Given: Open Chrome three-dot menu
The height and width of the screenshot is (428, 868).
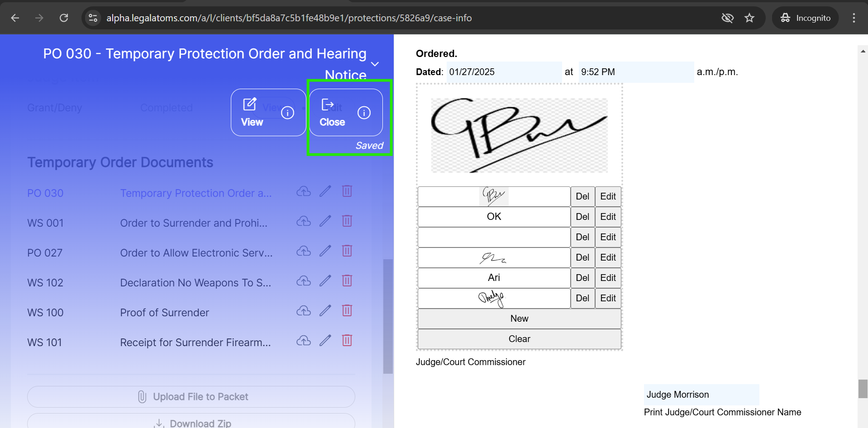Looking at the screenshot, I should pyautogui.click(x=854, y=18).
